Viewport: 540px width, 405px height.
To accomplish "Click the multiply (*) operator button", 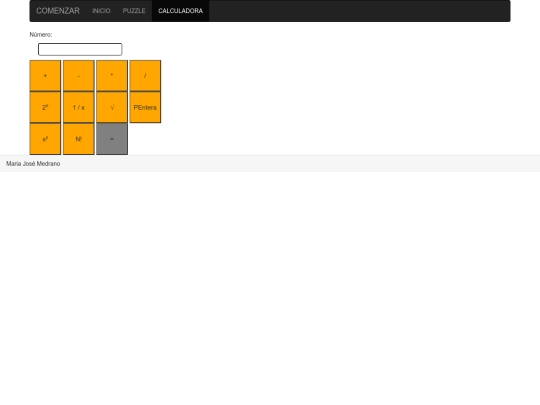I will pyautogui.click(x=112, y=76).
